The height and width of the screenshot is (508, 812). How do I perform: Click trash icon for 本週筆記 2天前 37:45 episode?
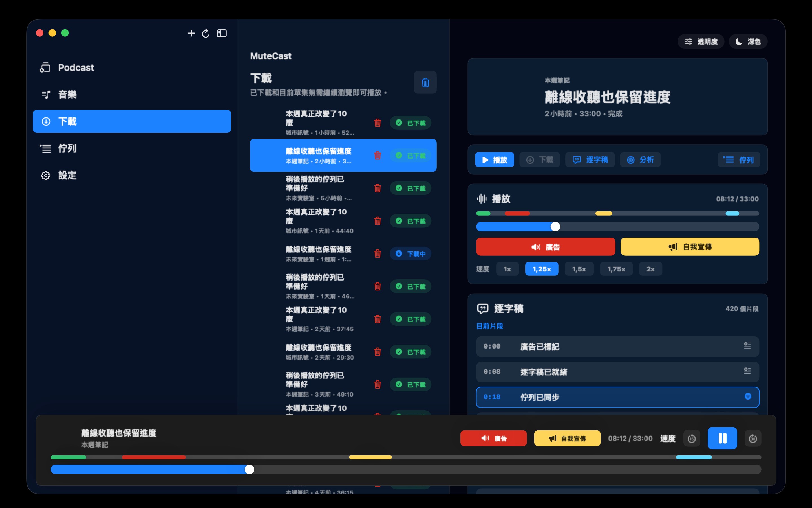click(x=378, y=319)
